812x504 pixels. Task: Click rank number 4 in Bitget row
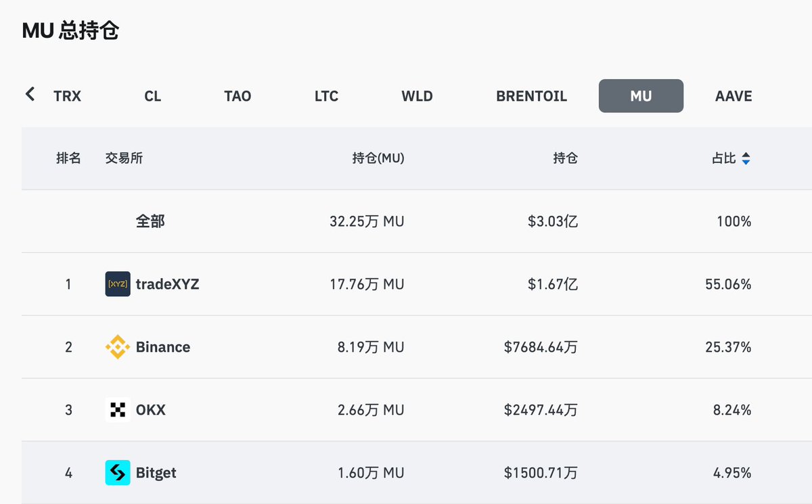pyautogui.click(x=68, y=473)
